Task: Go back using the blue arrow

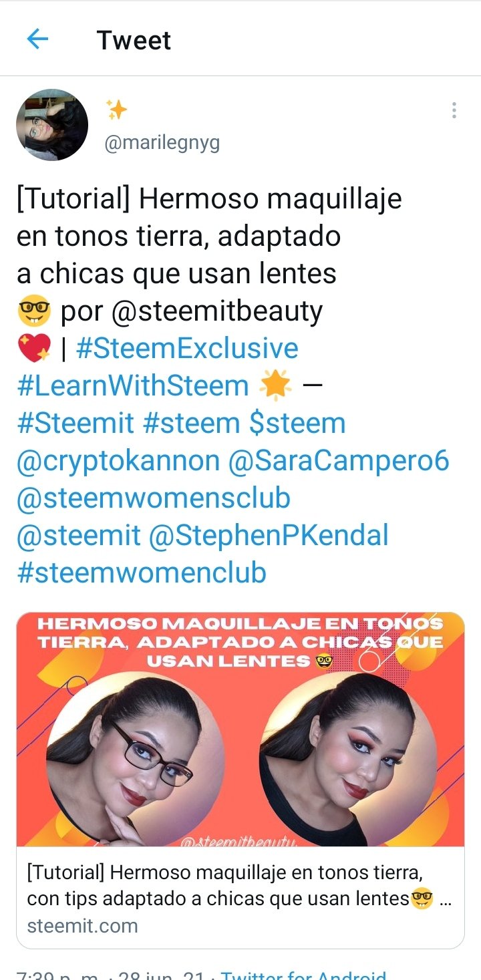Action: [x=37, y=39]
